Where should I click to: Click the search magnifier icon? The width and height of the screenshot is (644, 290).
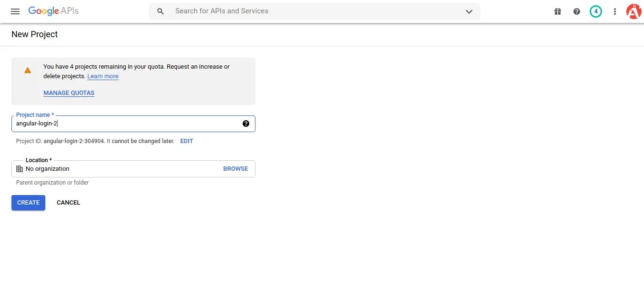pos(161,11)
